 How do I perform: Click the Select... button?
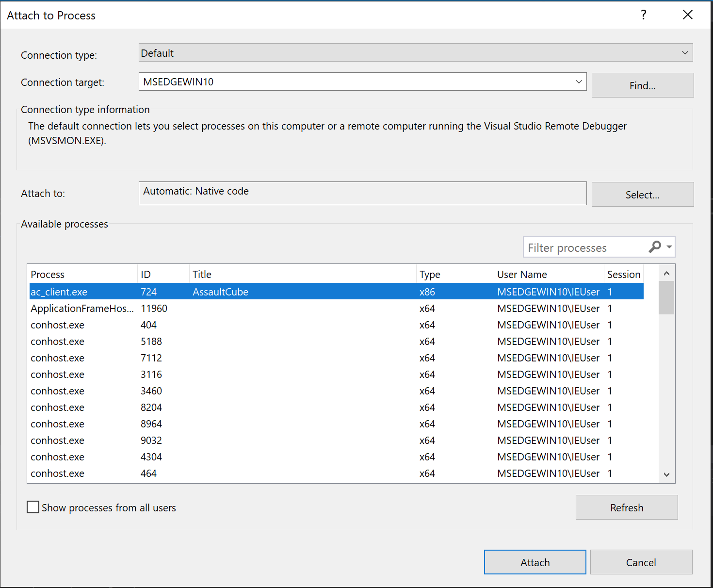point(643,195)
